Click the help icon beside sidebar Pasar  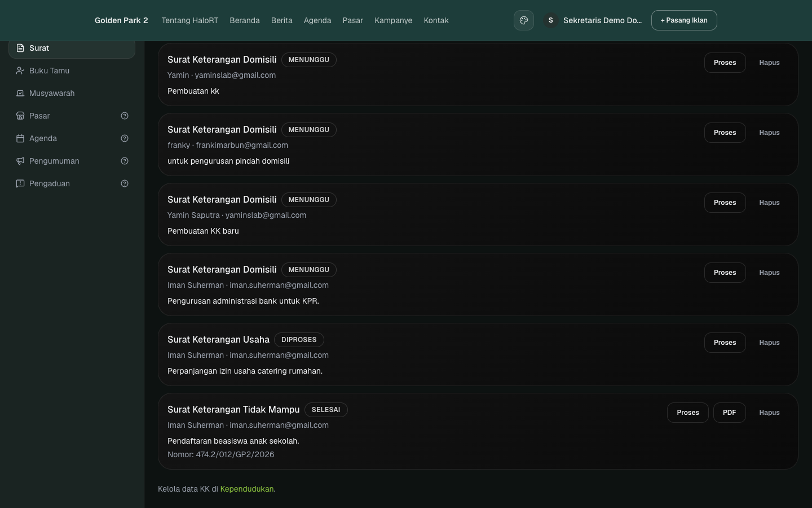(x=125, y=116)
